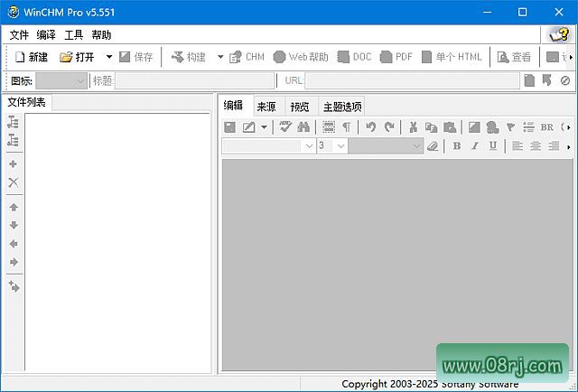
Task: Switch to the 编辑 tab
Action: 233,106
